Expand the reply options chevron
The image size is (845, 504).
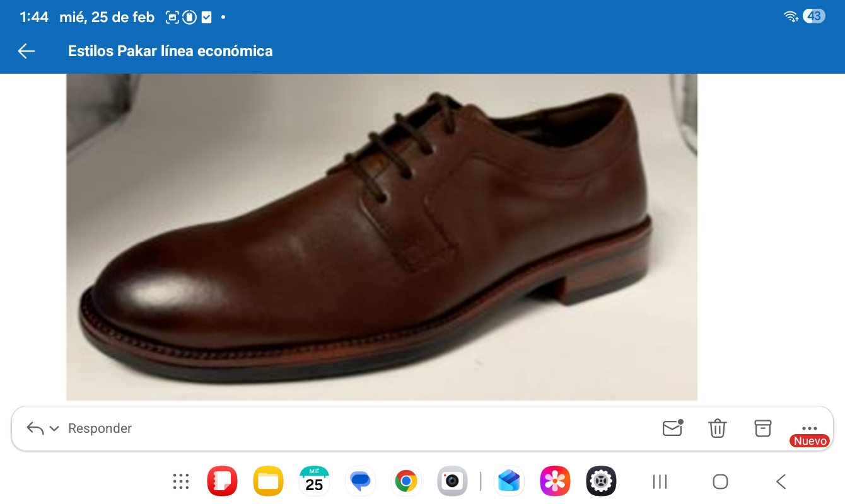54,428
